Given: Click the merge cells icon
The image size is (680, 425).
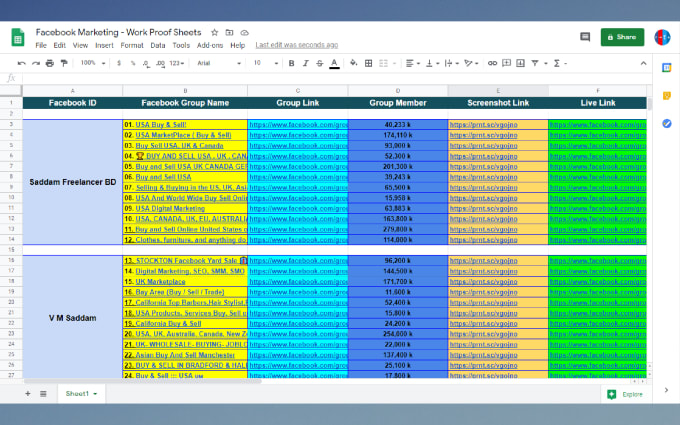Looking at the screenshot, I should (383, 63).
